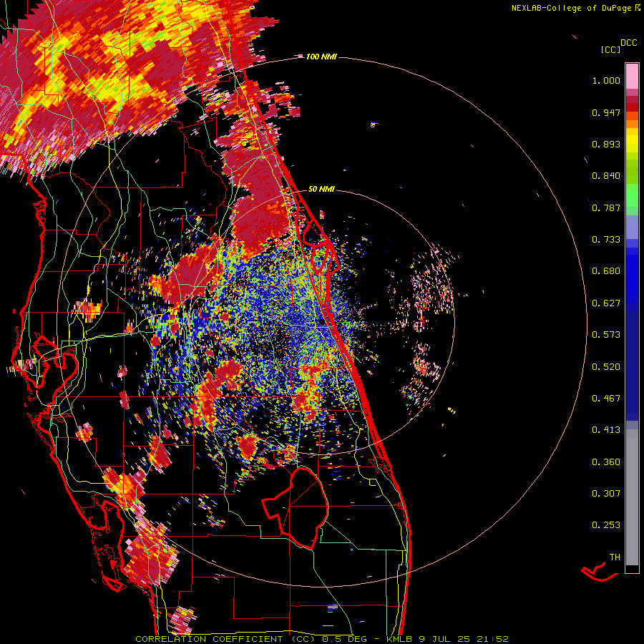
Task: Pick the light pink swatch at the scale top
Action: tap(632, 76)
